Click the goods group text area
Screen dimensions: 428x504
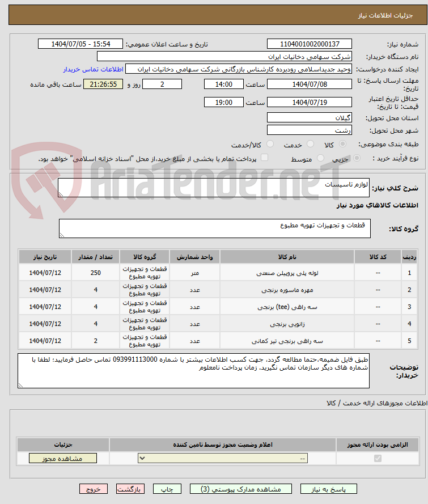point(215,228)
